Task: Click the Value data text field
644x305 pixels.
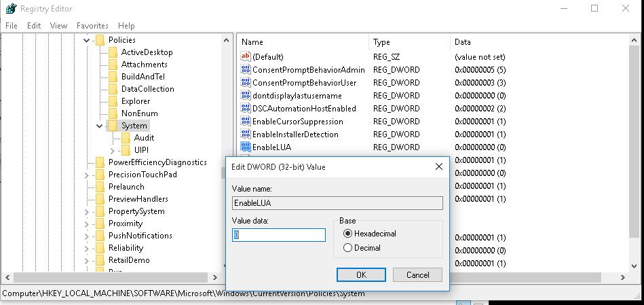Action: point(279,235)
